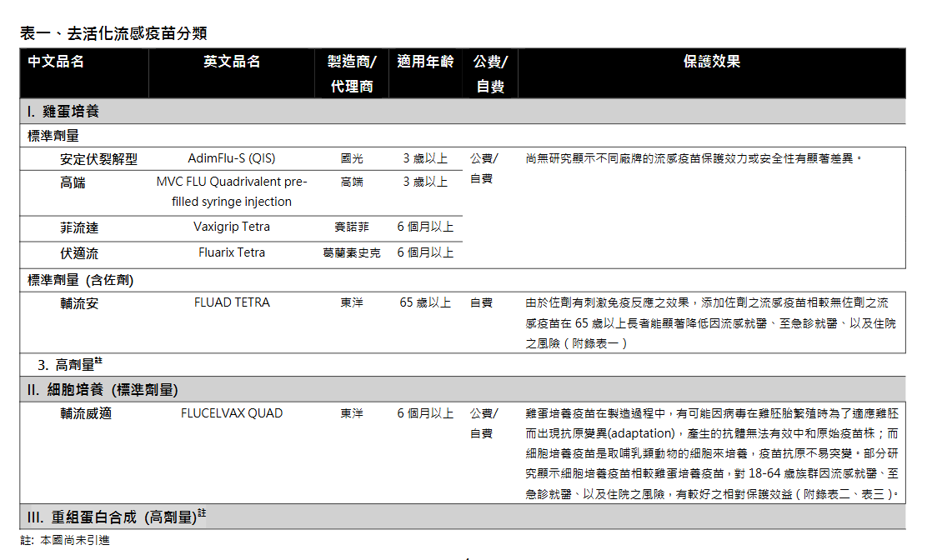Screen dimensions: 927x560
Task: Click the subsection label 標準劑量 (含佐劑)
Action: pos(80,280)
